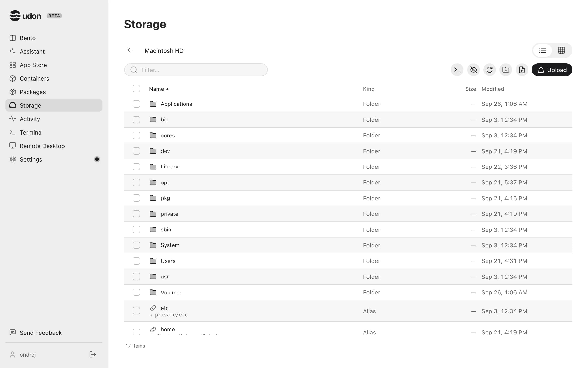Viewport: 588px width, 368px height.
Task: Open the opt folder
Action: tap(165, 183)
